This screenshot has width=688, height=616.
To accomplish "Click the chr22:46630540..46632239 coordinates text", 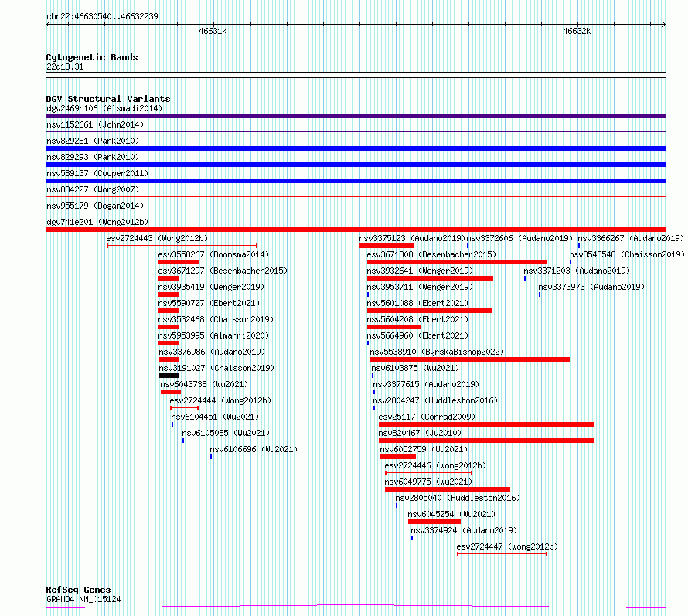I will [x=102, y=16].
